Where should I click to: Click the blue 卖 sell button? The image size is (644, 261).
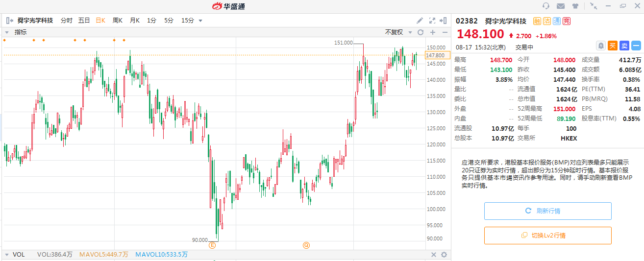624,46
